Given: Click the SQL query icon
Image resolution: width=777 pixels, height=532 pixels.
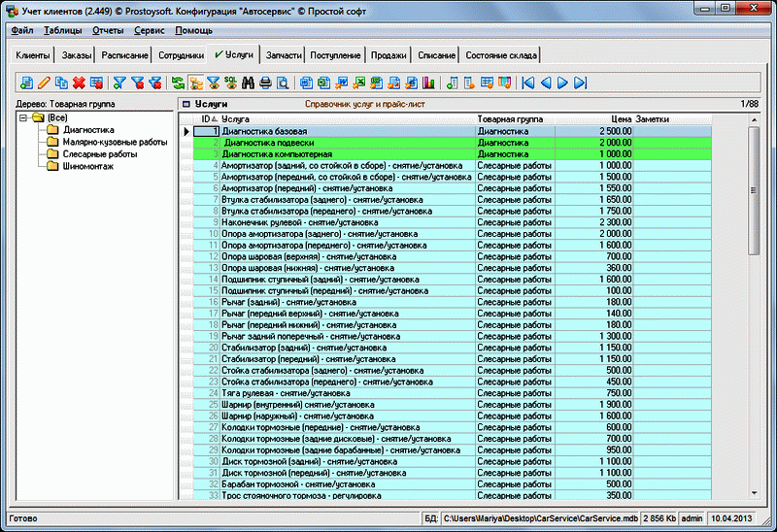Looking at the screenshot, I should (230, 83).
